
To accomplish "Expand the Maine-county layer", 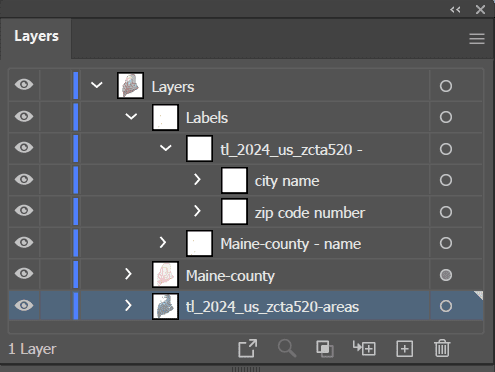I will coord(128,274).
